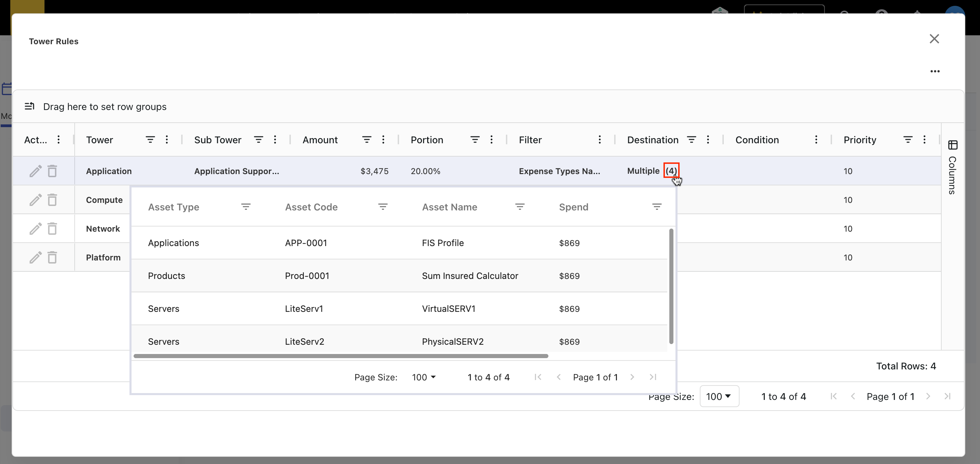Open the three-dot more options menu
Viewport: 980px width, 464px height.
click(935, 71)
